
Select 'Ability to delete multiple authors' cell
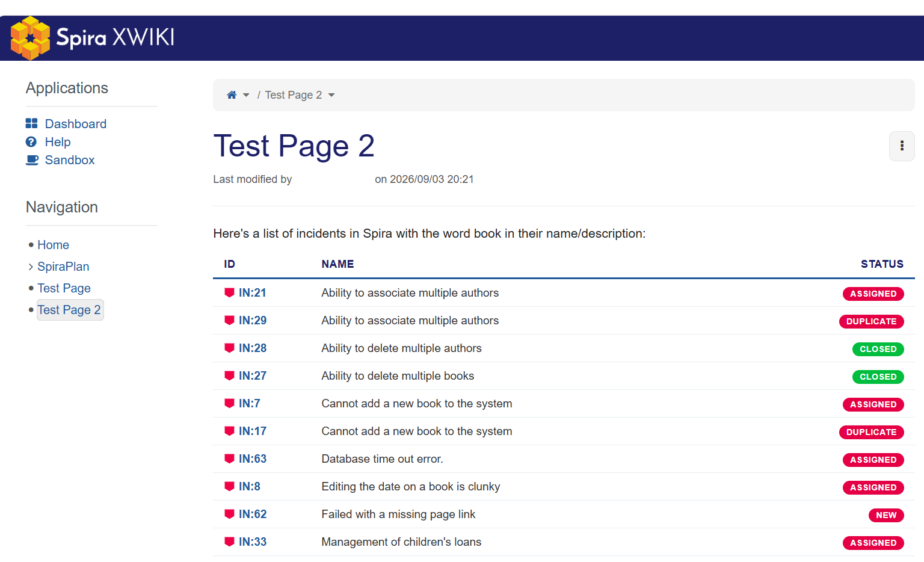[401, 348]
